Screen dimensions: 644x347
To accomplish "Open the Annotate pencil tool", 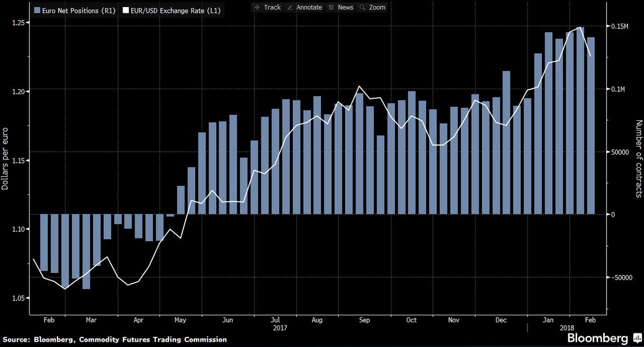I will tap(304, 7).
